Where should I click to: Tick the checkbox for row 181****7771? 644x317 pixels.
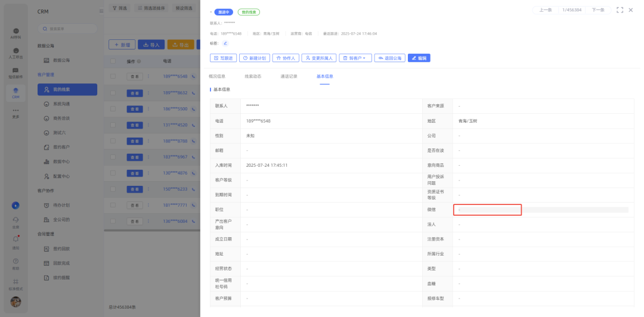pos(113,205)
